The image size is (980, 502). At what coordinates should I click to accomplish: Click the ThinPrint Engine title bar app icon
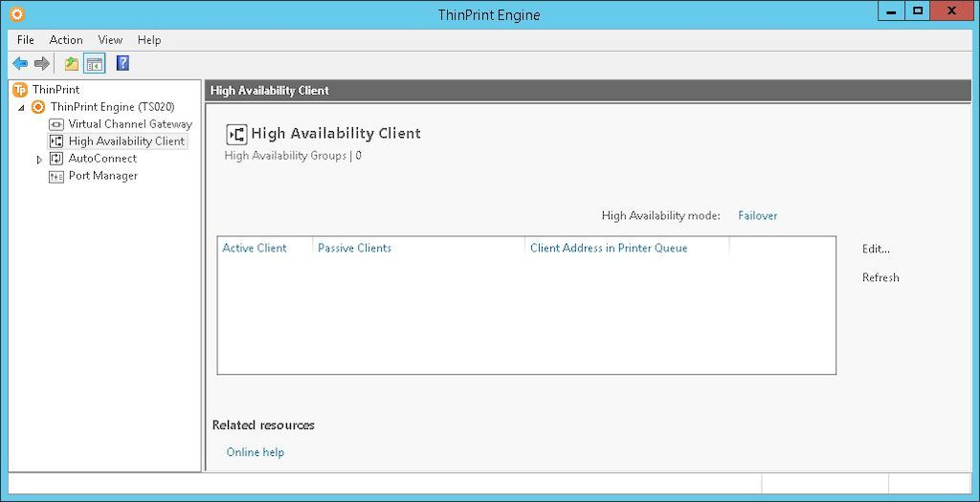(x=17, y=13)
